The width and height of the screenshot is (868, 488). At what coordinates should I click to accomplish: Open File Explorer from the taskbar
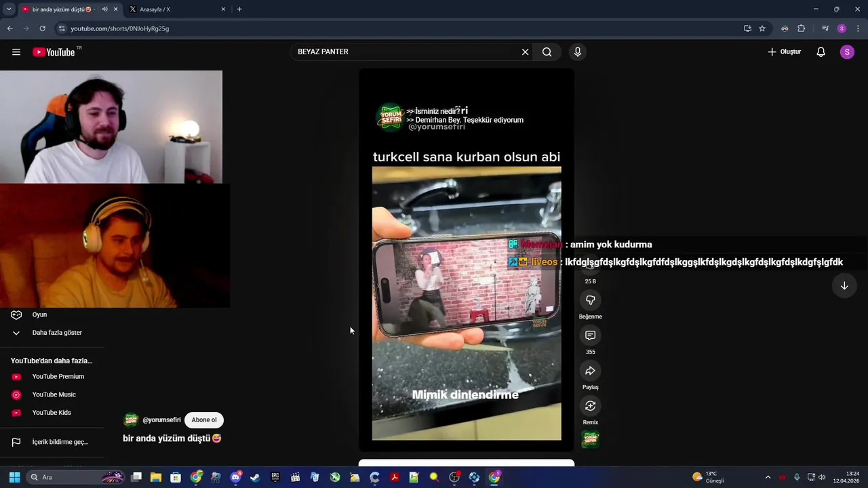156,477
